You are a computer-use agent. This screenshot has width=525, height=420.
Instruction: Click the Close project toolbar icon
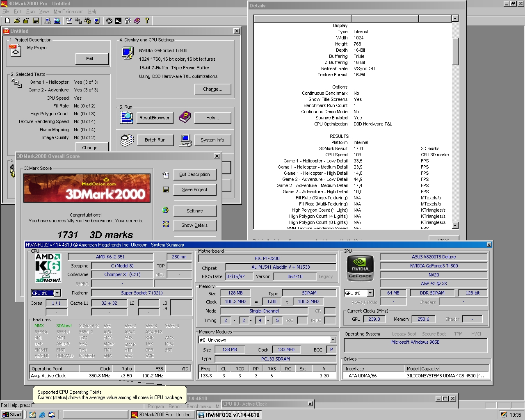[x=26, y=21]
